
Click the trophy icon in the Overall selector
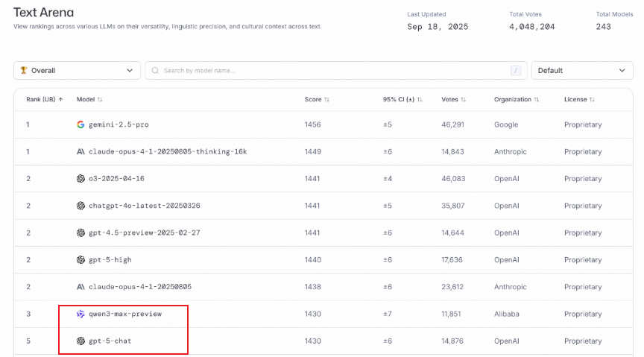coord(23,70)
